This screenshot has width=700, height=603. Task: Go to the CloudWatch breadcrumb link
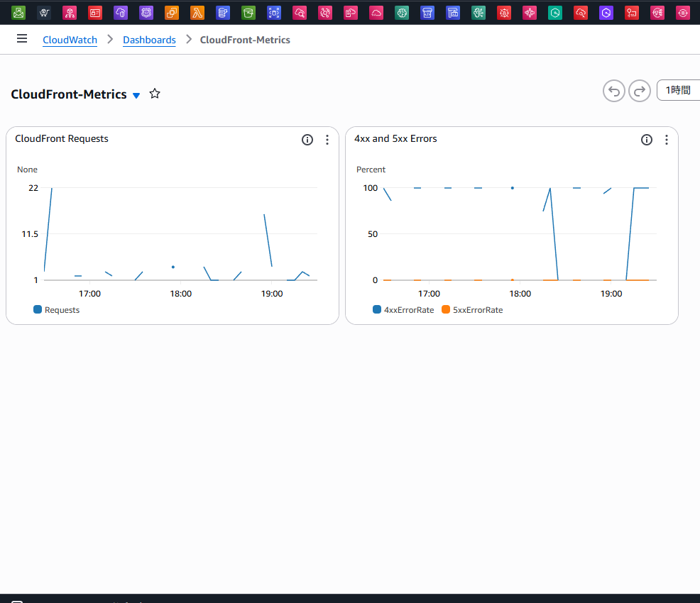point(70,40)
